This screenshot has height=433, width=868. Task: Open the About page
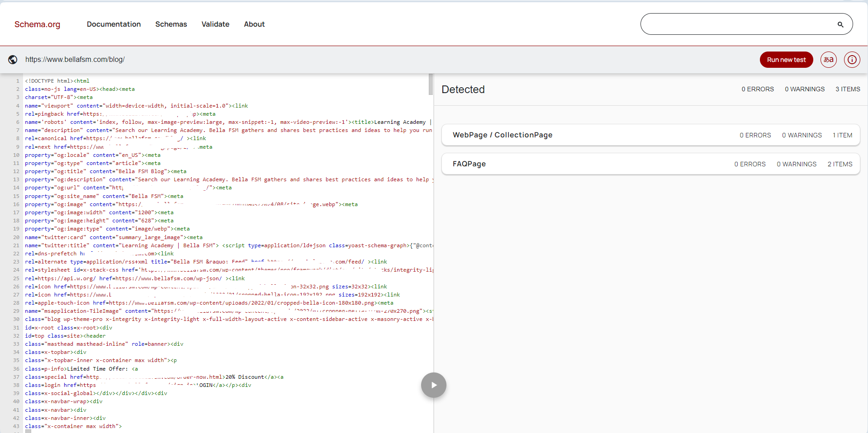[254, 24]
